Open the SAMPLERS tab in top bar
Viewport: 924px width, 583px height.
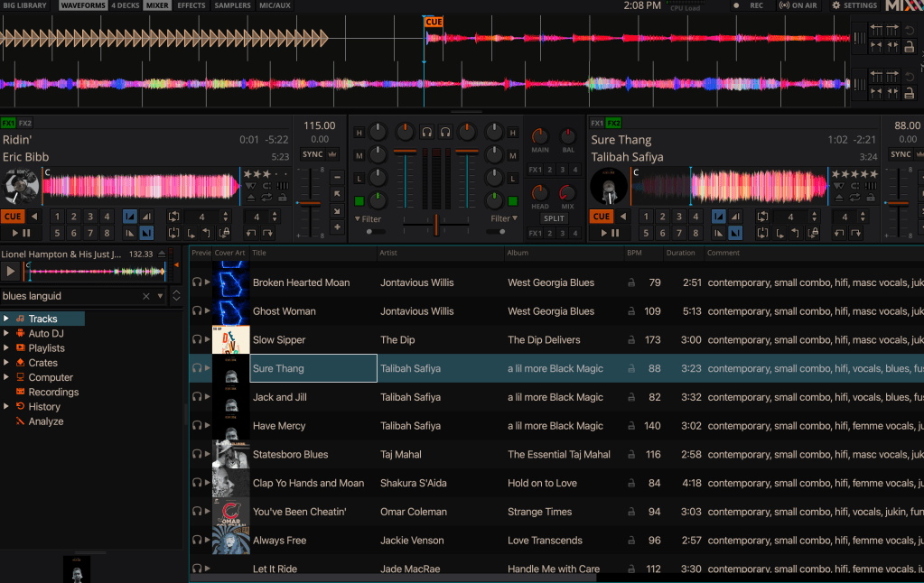tap(233, 5)
